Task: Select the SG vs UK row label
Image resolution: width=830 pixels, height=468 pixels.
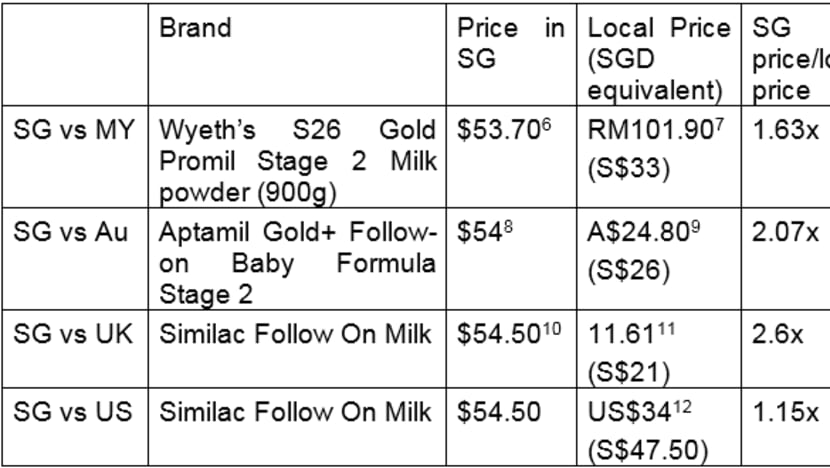Action: 73,334
